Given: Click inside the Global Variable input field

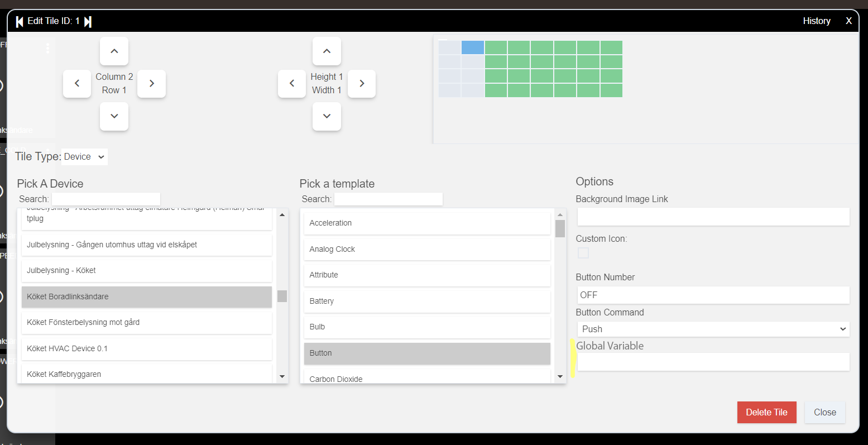Looking at the screenshot, I should click(x=713, y=361).
